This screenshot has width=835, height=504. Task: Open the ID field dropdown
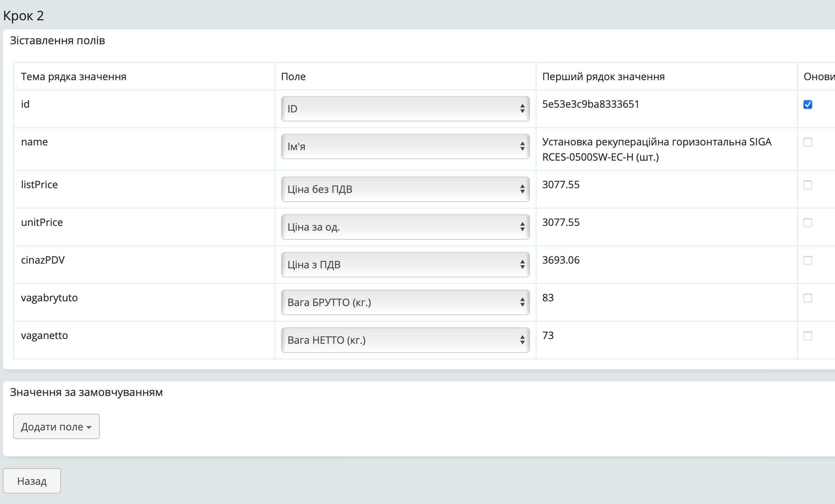(405, 109)
